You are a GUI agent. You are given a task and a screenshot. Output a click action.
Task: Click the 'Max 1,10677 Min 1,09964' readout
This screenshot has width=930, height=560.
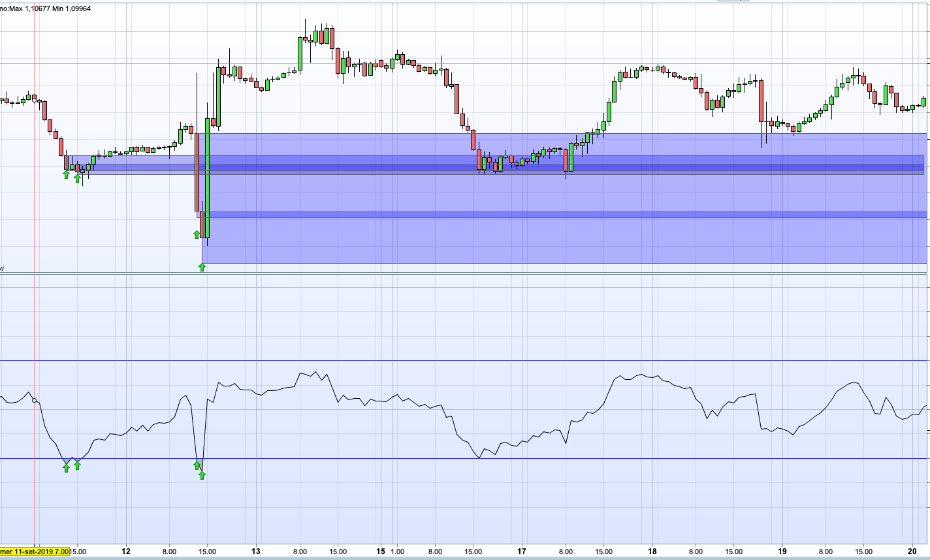click(x=50, y=8)
